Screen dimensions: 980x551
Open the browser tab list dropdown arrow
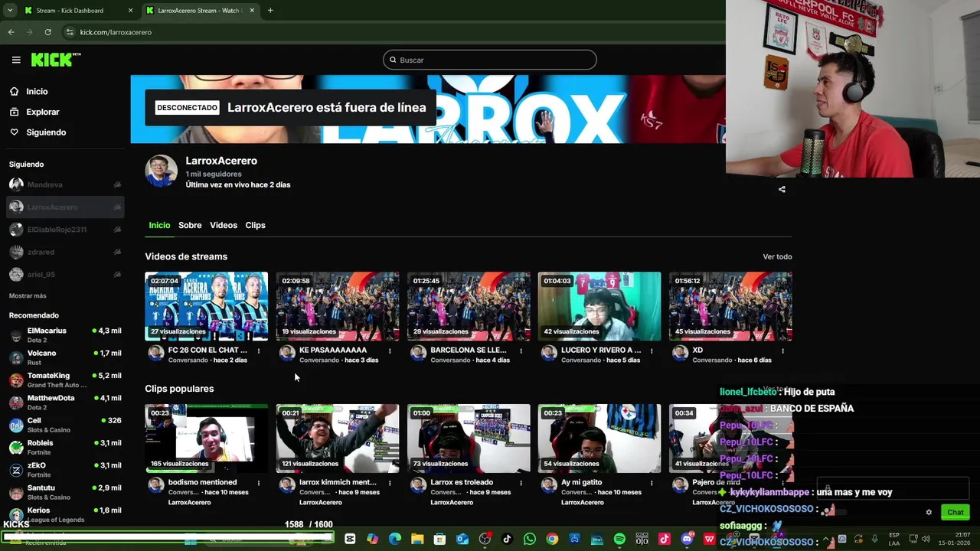click(10, 11)
